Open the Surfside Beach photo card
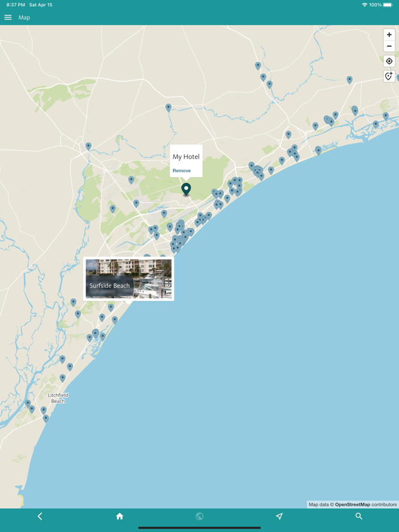The width and height of the screenshot is (399, 532). tap(129, 279)
